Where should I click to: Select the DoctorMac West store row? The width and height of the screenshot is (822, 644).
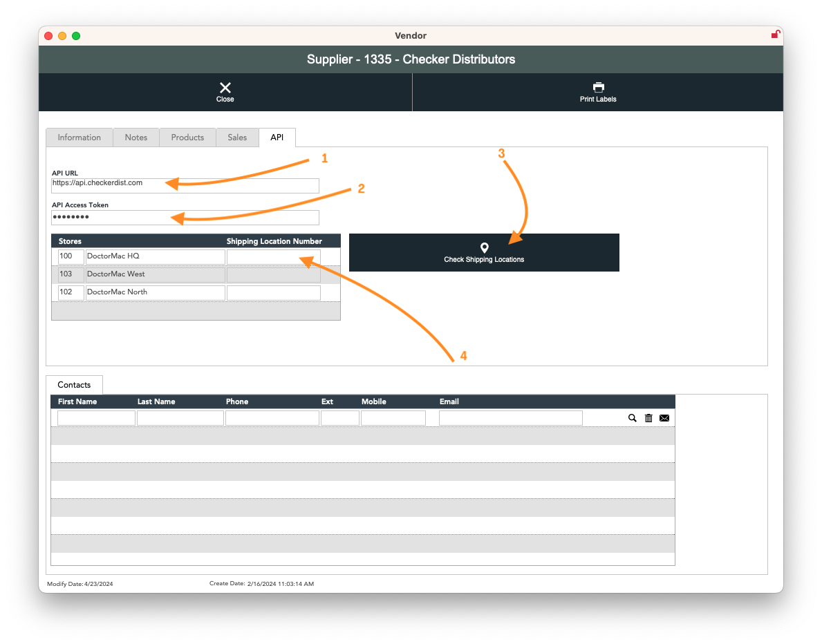coord(155,274)
